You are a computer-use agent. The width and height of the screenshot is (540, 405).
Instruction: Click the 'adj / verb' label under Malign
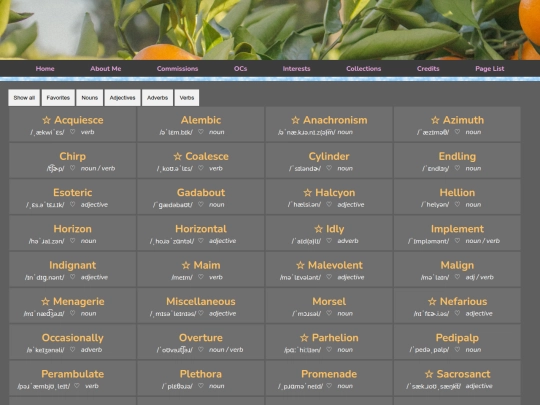(479, 277)
